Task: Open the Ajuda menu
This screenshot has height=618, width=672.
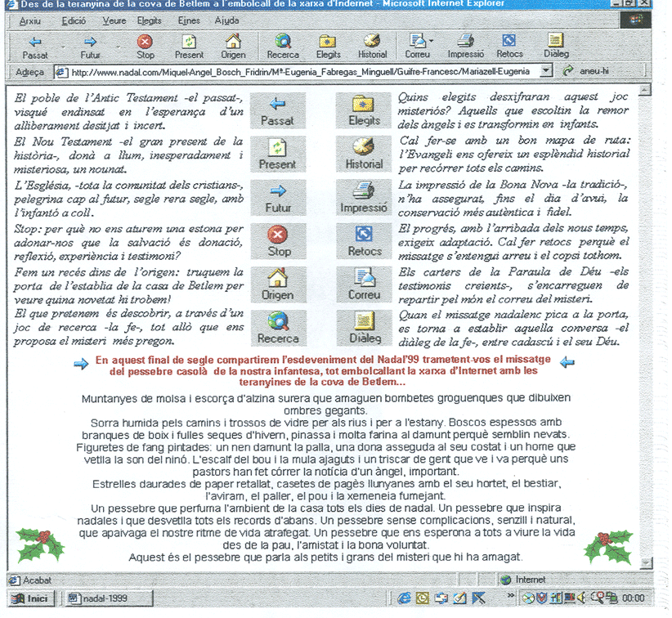Action: pos(226,20)
